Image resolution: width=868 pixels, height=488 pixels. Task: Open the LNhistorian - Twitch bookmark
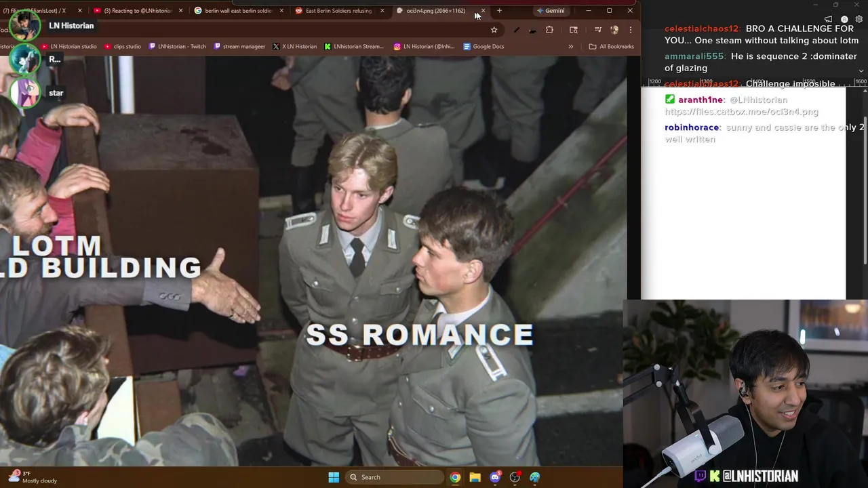[x=177, y=47]
